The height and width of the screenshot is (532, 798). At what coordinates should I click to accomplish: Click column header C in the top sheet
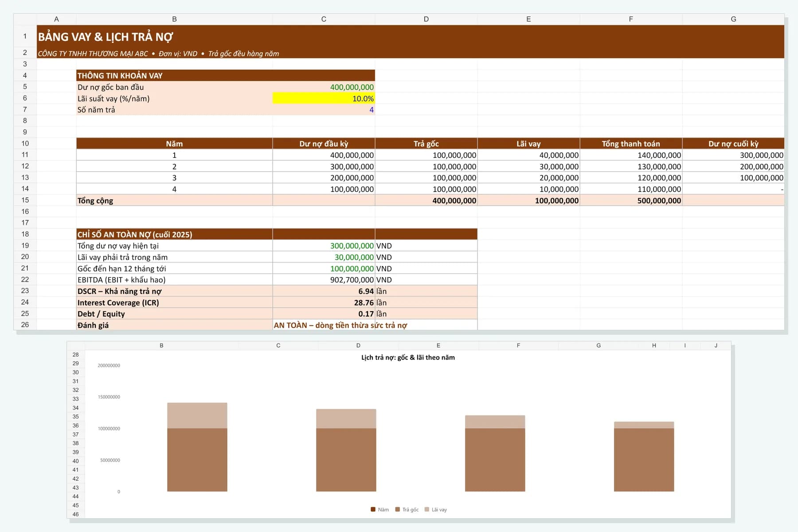[x=324, y=19]
